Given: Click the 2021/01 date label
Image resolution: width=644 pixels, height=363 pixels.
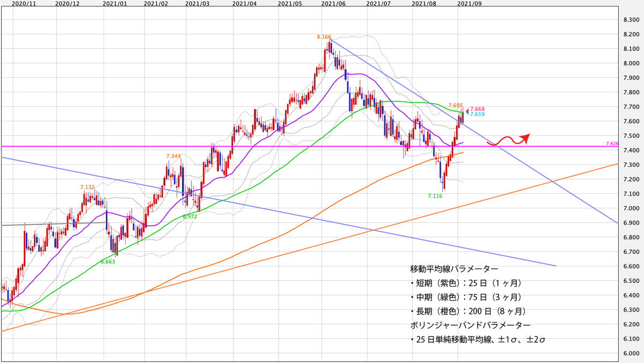Looking at the screenshot, I should point(116,4).
